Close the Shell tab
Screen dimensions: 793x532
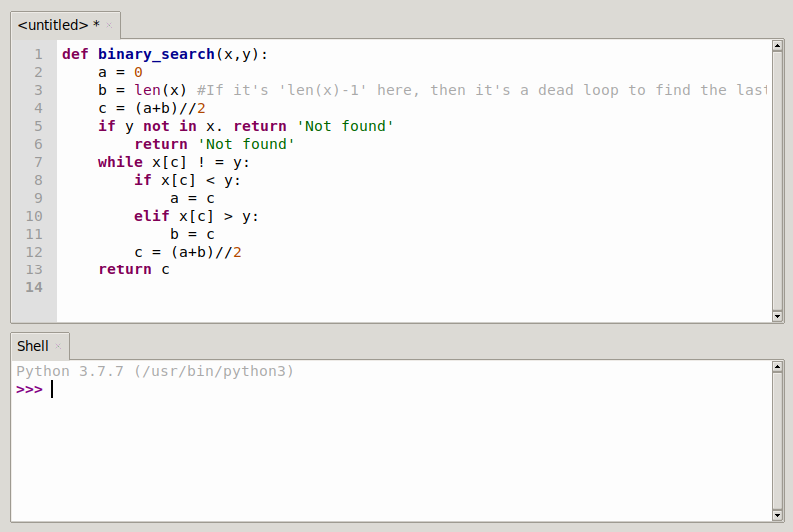coord(58,346)
